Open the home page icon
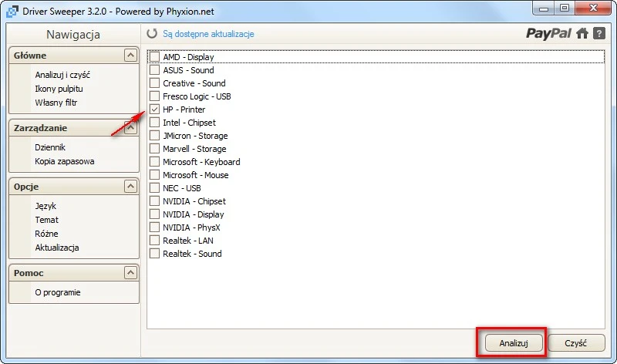 coord(582,33)
